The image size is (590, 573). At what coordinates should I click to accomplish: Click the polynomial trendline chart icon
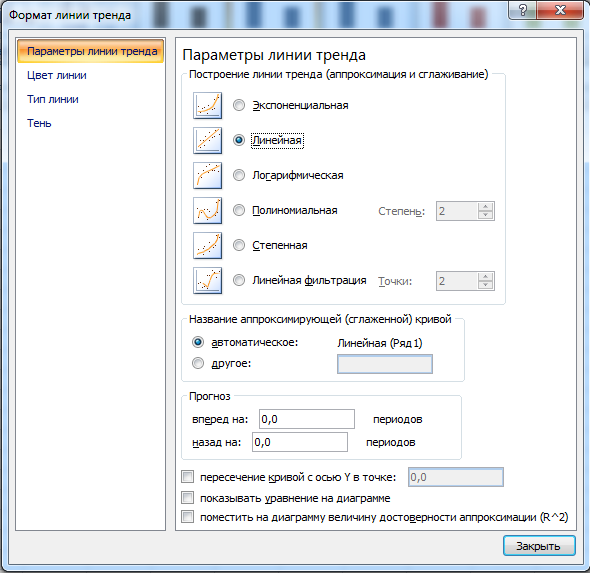(x=207, y=210)
